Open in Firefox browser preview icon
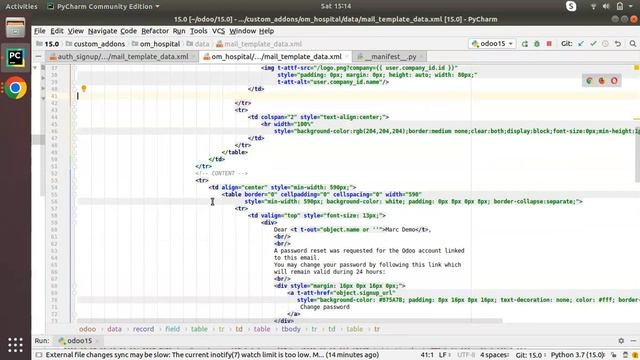640x360 pixels. click(x=602, y=81)
